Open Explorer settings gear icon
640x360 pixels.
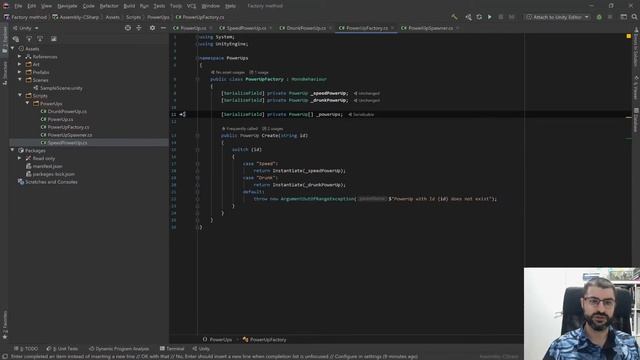[x=152, y=28]
